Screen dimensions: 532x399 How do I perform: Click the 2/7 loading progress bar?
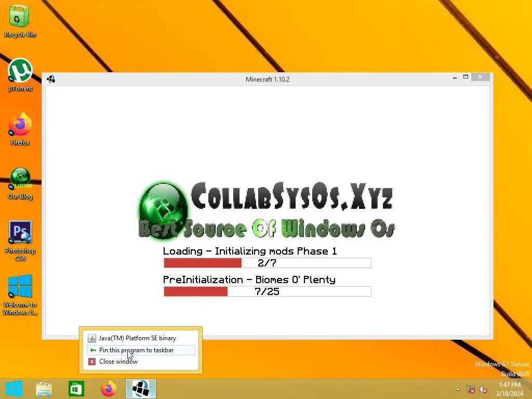pos(268,263)
